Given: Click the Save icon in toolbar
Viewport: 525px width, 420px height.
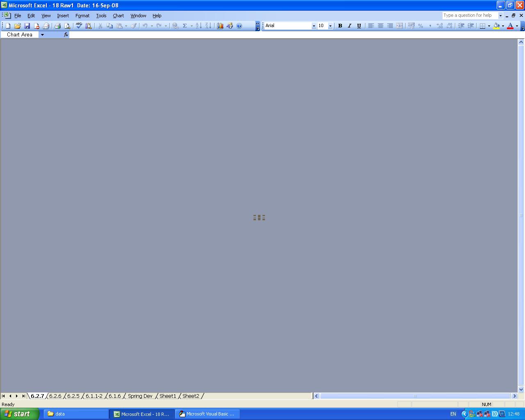Looking at the screenshot, I should click(27, 26).
